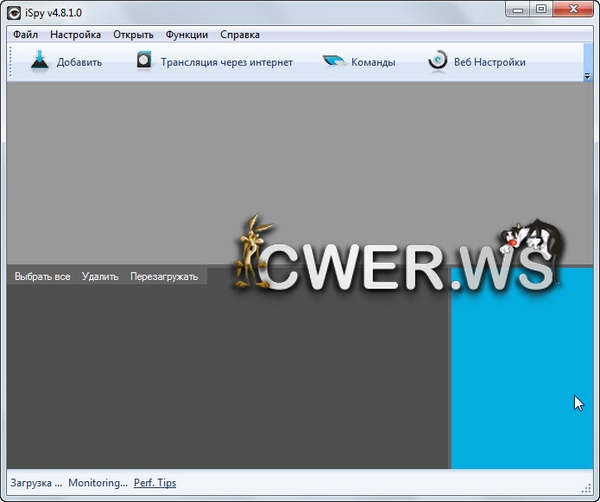Expand the toolbar overflow arrow at right edge
The image size is (600, 502).
(587, 75)
